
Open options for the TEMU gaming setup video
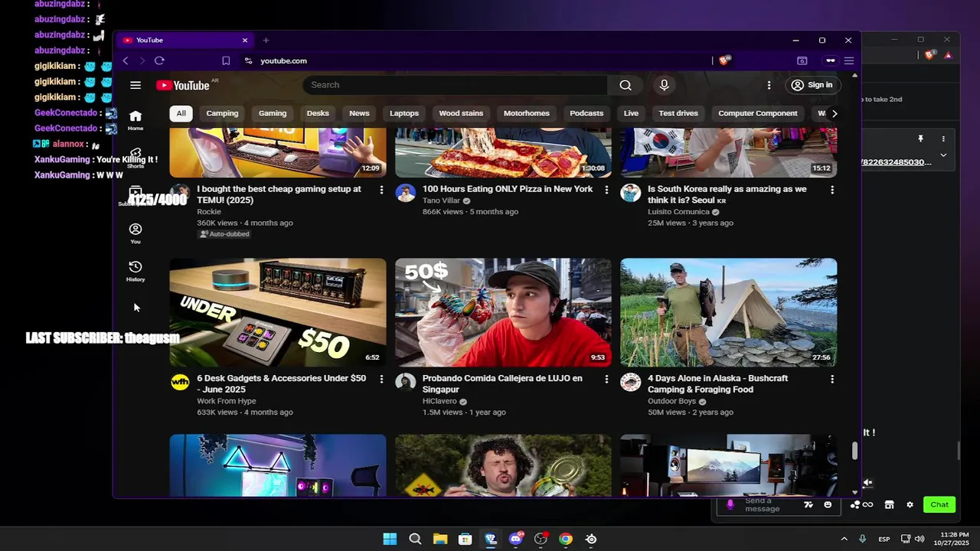(x=381, y=190)
